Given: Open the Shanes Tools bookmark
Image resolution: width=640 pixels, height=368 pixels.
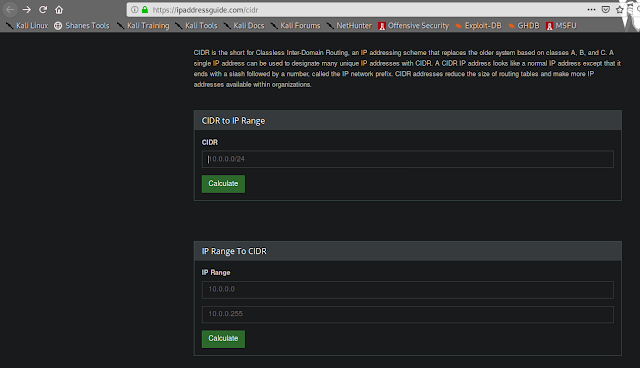Looking at the screenshot, I should [82, 26].
